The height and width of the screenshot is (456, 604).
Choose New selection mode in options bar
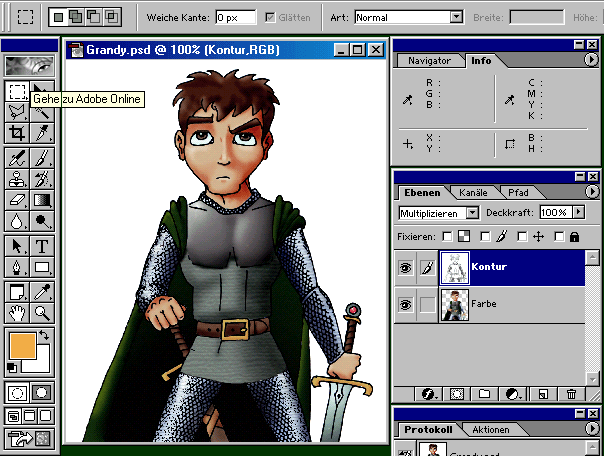[59, 17]
